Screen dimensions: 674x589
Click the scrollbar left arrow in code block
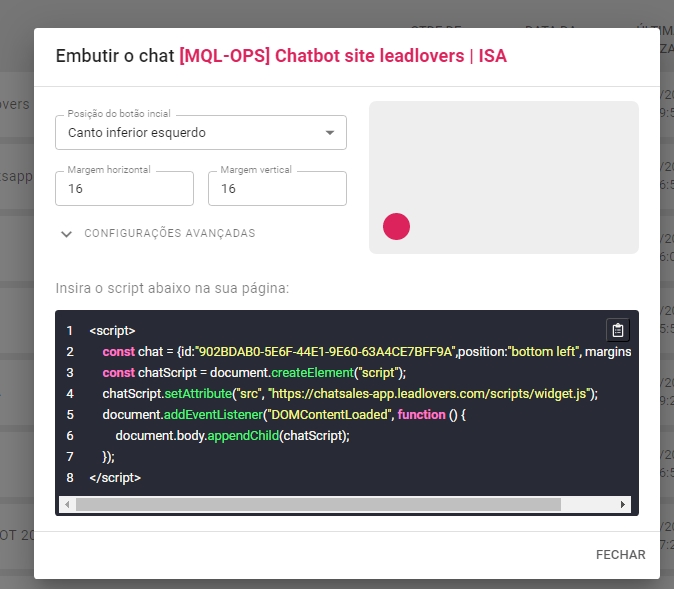tap(67, 504)
